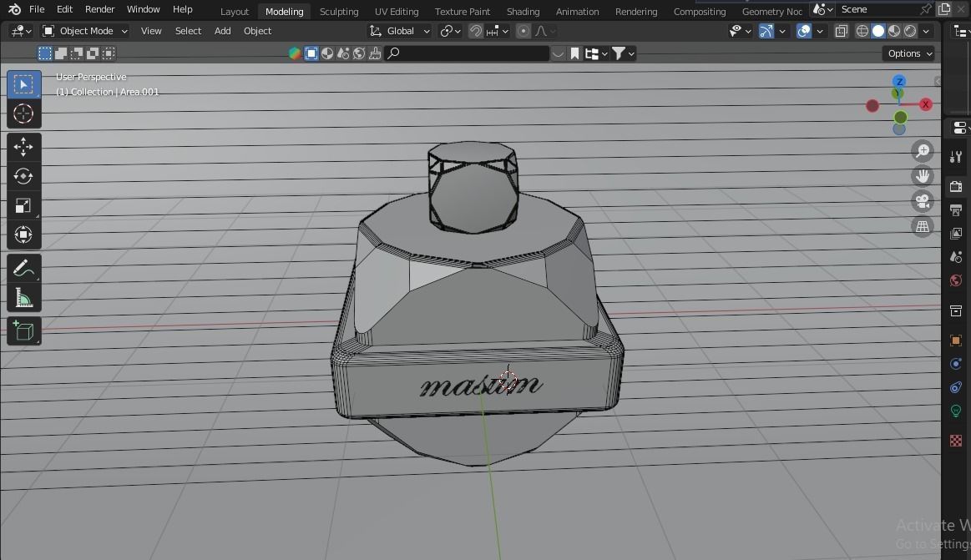Open the Object Mode dropdown

point(85,31)
